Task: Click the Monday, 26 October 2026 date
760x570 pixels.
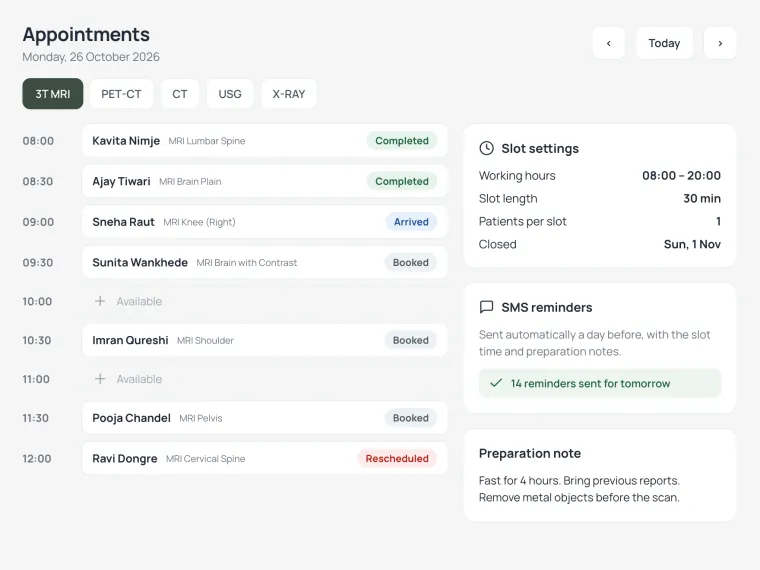Action: coord(91,57)
